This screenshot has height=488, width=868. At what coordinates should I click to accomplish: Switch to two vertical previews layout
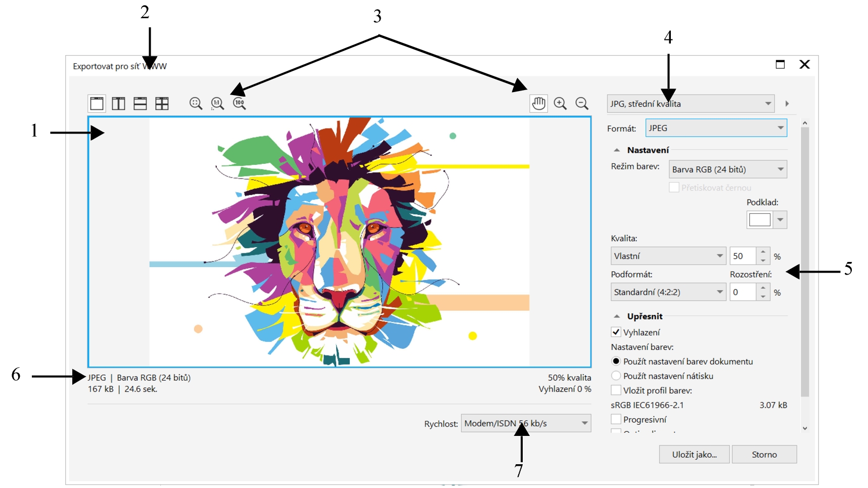(x=118, y=104)
